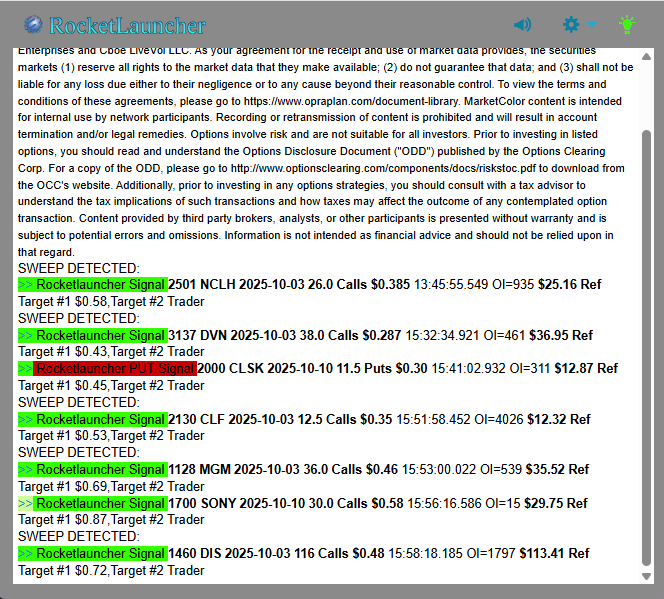This screenshot has width=664, height=599.
Task: Click the scrollbar down arrow
Action: [646, 576]
